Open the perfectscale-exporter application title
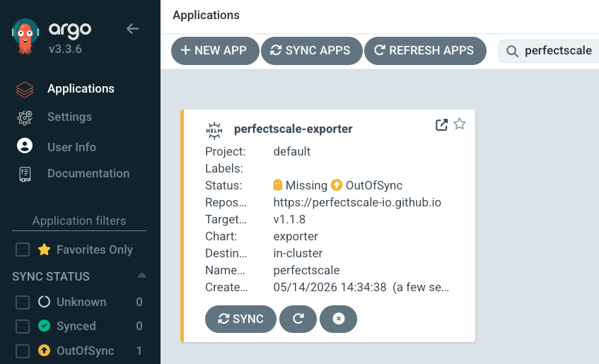 tap(293, 129)
